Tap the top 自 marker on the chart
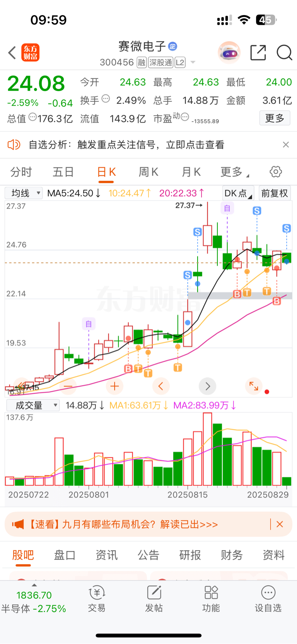This screenshot has height=644, width=297. click(x=227, y=208)
